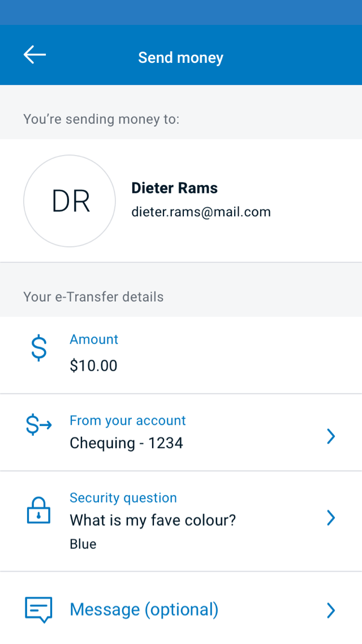Click the Dieter Rams recipient name
Screen dimensions: 362x644
point(174,188)
